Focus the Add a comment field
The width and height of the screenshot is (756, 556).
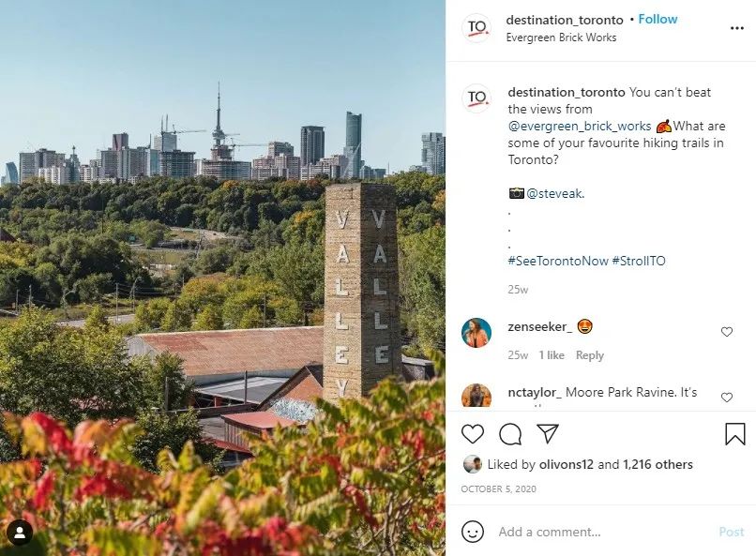(x=603, y=532)
